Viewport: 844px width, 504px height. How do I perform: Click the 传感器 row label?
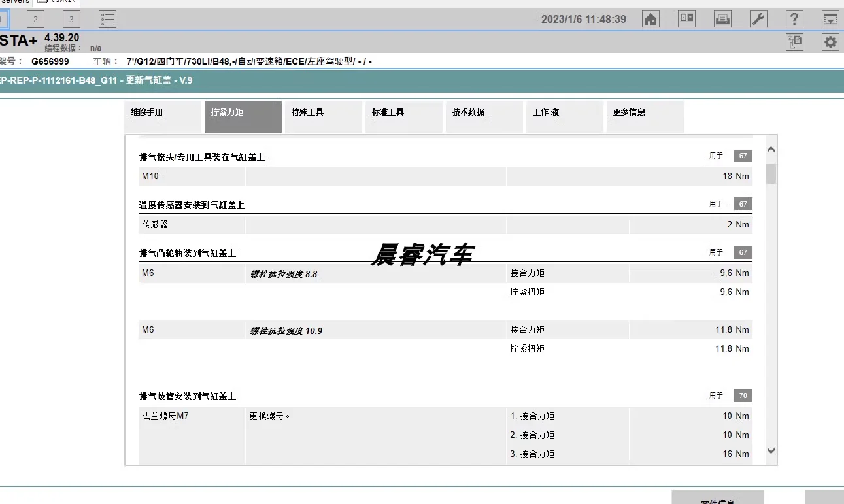[155, 224]
